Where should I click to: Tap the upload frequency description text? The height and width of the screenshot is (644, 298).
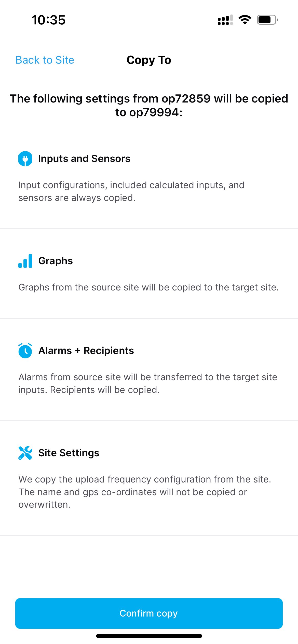(x=145, y=492)
